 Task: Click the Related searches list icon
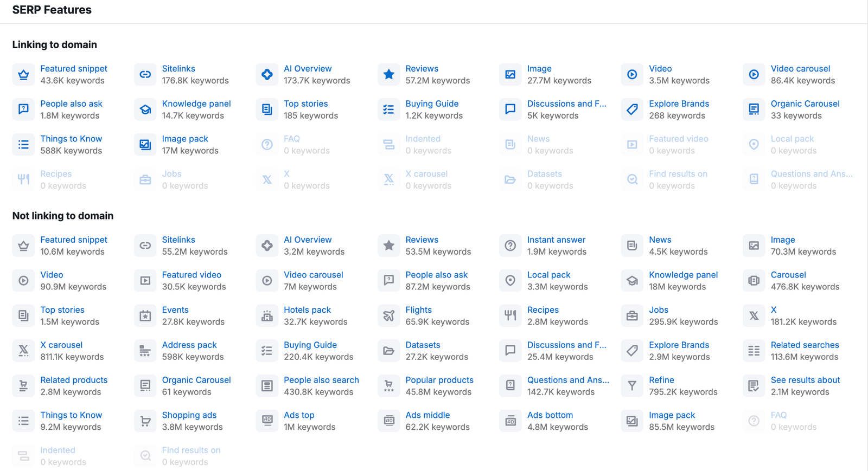pyautogui.click(x=754, y=351)
